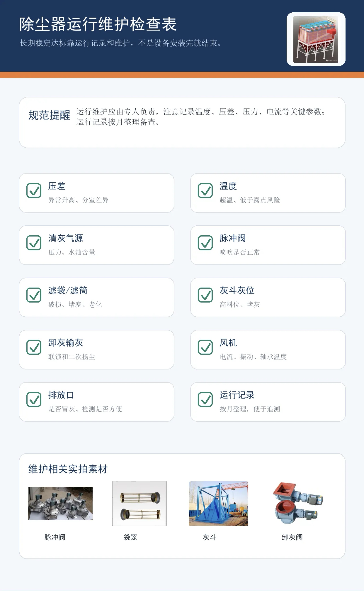Toggle the 运行记录 checkbox
The width and height of the screenshot is (364, 591).
point(205,400)
